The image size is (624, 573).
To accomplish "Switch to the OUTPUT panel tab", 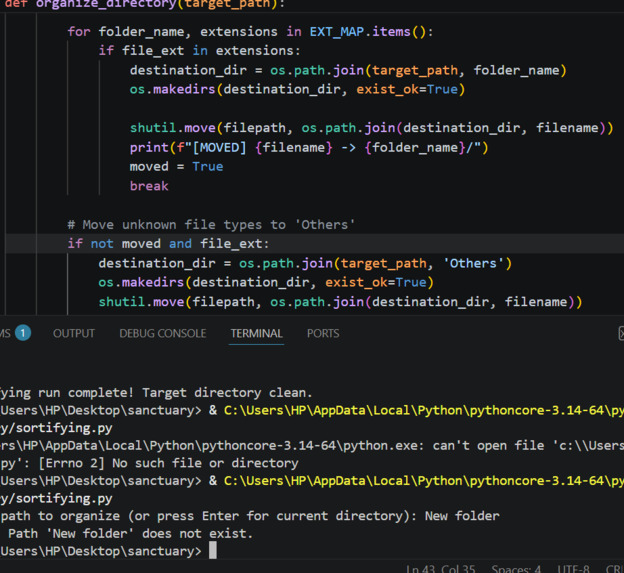I will click(74, 333).
